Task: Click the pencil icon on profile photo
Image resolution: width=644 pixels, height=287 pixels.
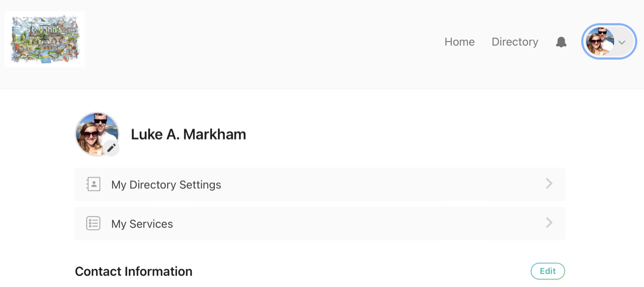Action: [111, 148]
